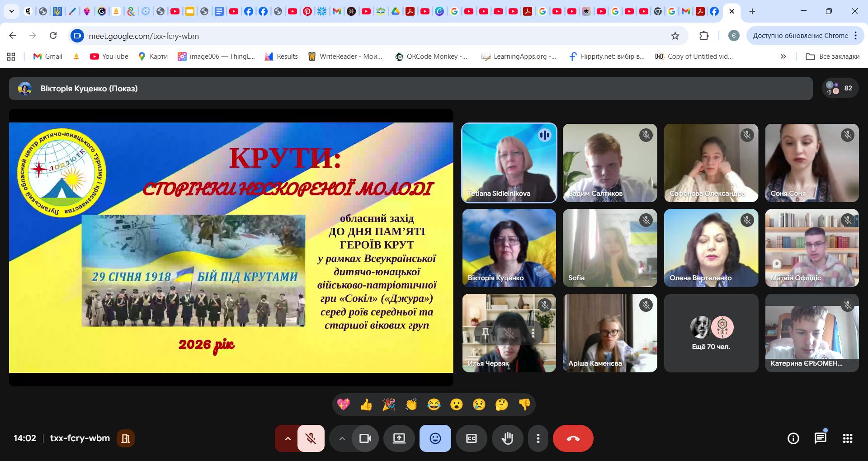Open the activities grid icon
Viewport: 868px width, 461px height.
point(847,438)
